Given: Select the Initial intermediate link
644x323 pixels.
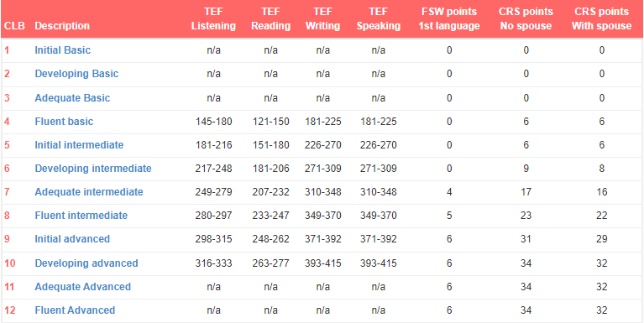Looking at the screenshot, I should [x=79, y=145].
